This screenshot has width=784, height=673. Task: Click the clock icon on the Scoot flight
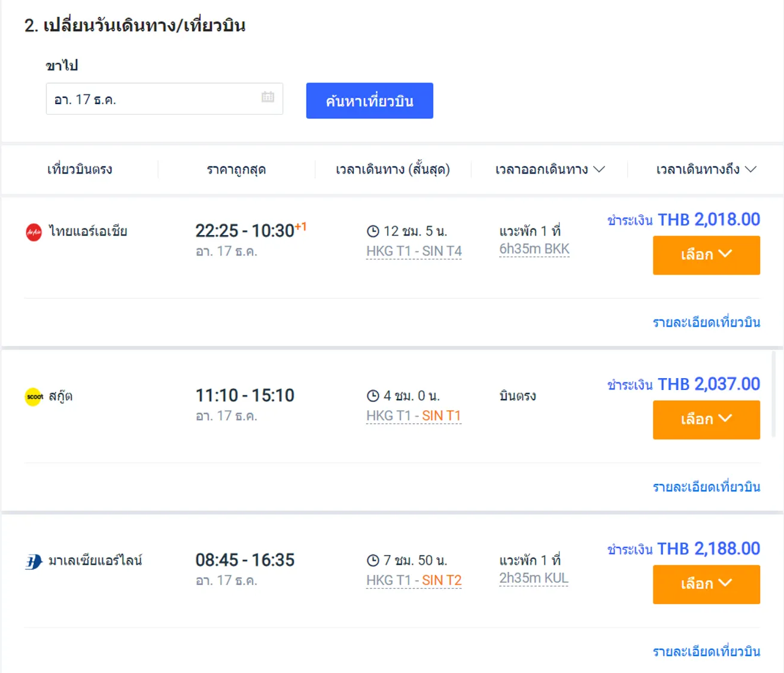coord(373,395)
